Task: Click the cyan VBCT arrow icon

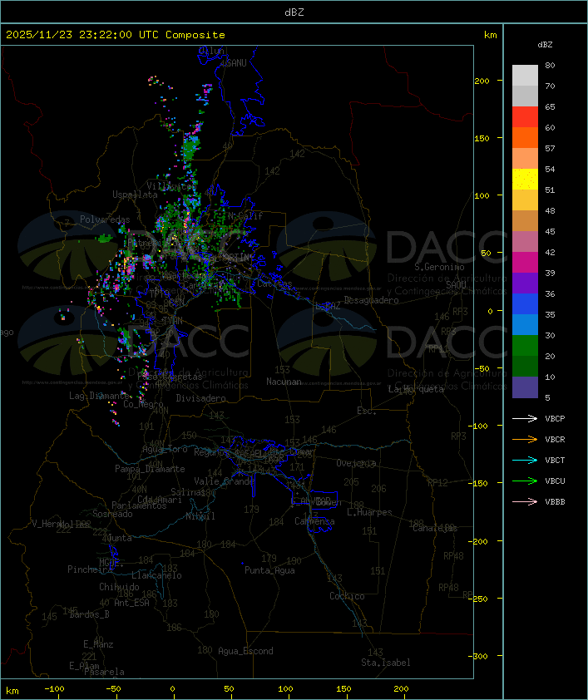Action: [x=525, y=461]
